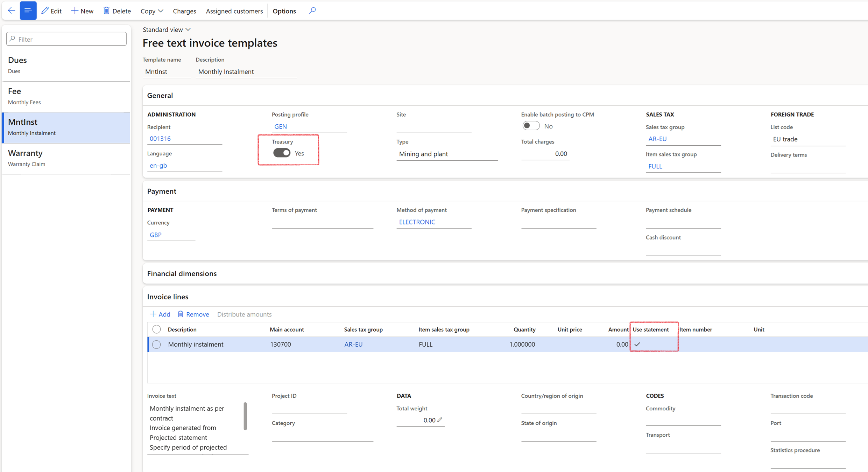Click the Total weight edit pencil icon
The image size is (868, 472).
(440, 420)
